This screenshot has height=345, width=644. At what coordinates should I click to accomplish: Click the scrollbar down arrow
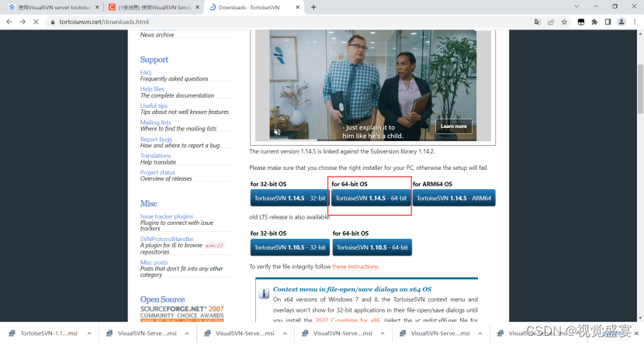click(640, 319)
